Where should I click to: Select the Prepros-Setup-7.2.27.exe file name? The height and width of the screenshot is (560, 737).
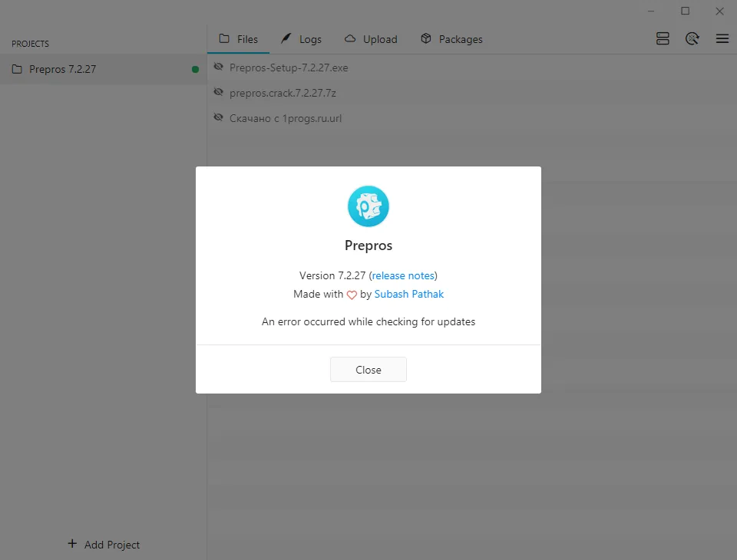click(x=289, y=68)
